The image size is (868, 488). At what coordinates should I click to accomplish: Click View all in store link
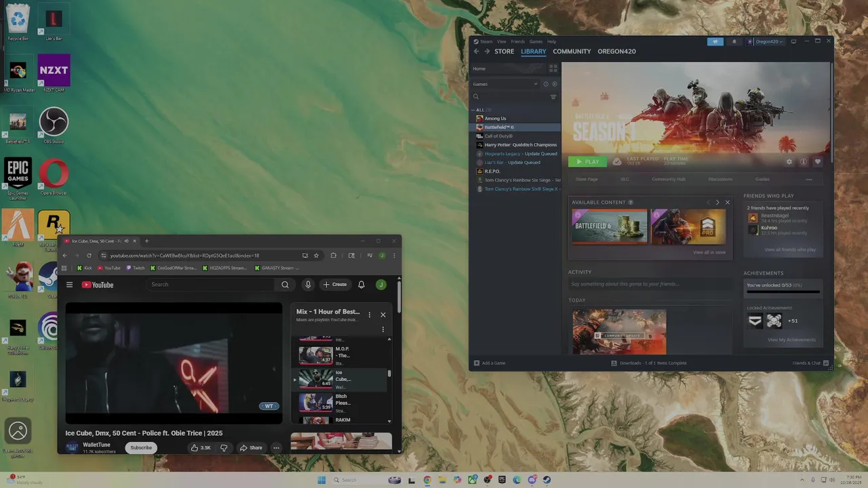(709, 252)
